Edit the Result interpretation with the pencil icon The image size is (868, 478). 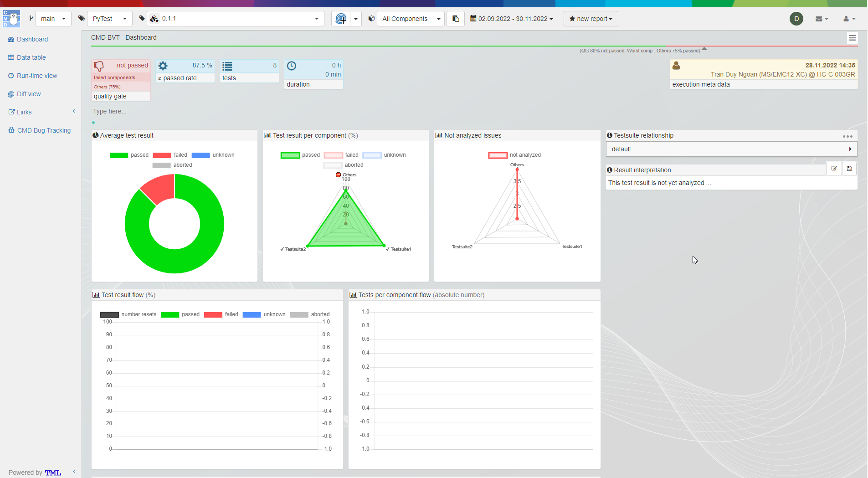tap(835, 169)
